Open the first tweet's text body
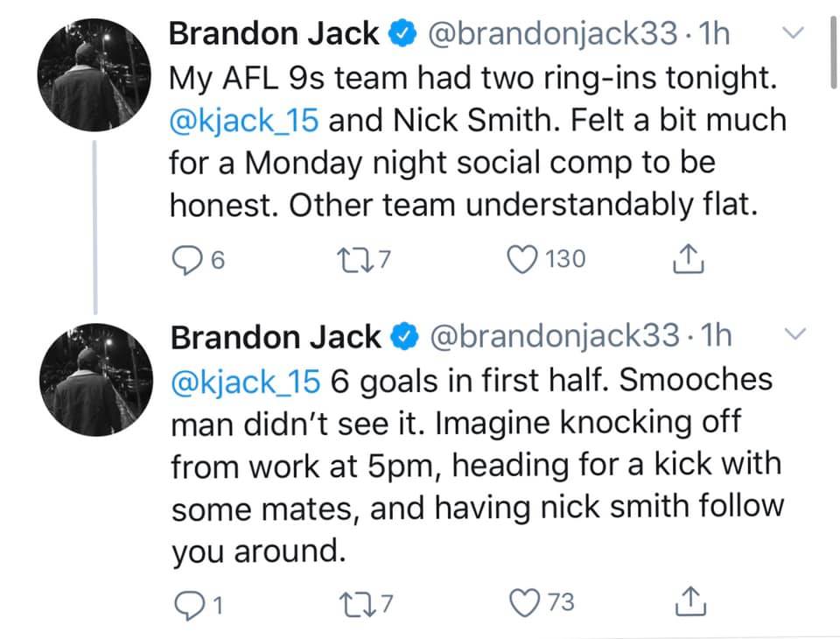This screenshot has width=840, height=639. point(478,141)
